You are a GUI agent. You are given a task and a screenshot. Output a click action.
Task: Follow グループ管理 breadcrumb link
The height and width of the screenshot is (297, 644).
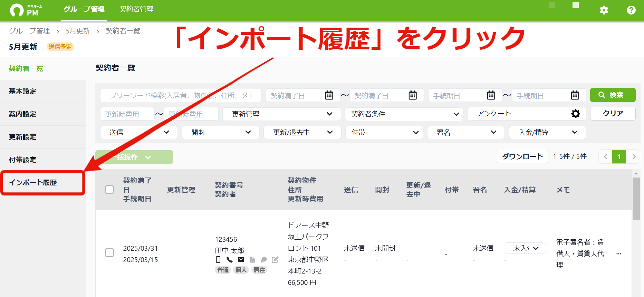29,31
